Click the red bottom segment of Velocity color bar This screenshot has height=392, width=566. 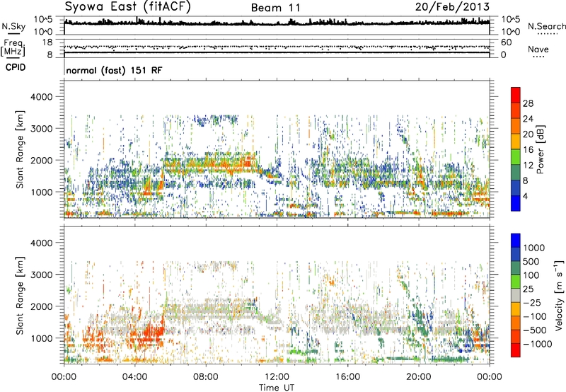[516, 350]
